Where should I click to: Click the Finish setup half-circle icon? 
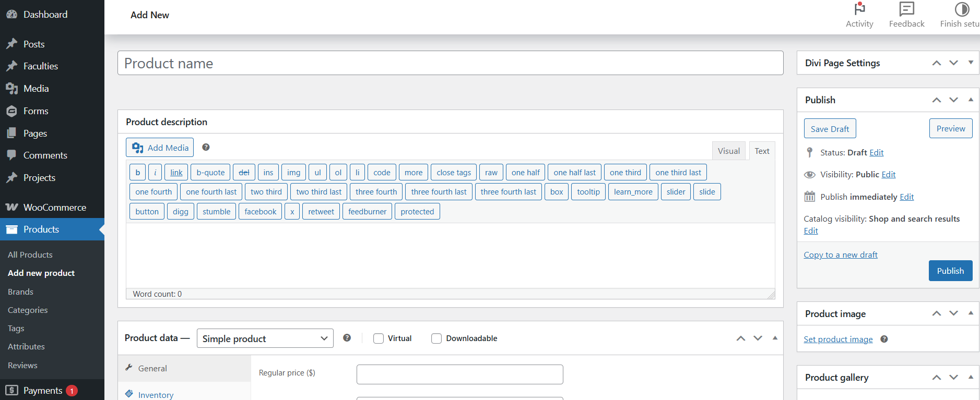[962, 9]
